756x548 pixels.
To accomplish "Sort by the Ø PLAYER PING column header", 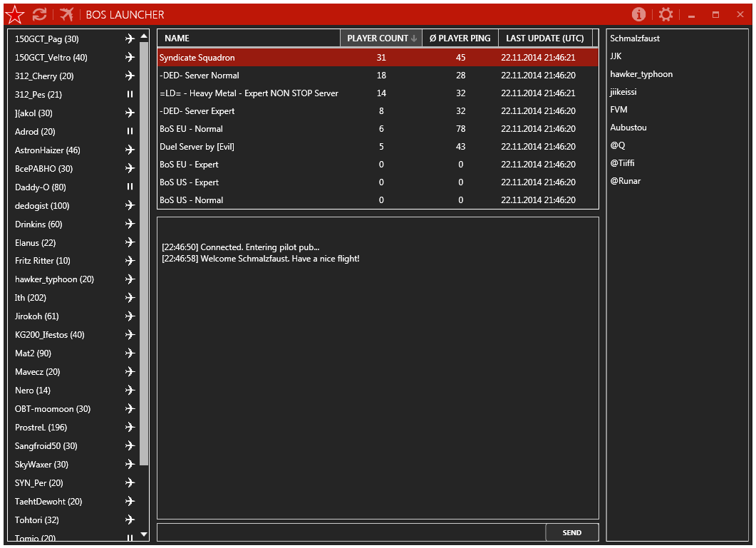I will tap(460, 38).
